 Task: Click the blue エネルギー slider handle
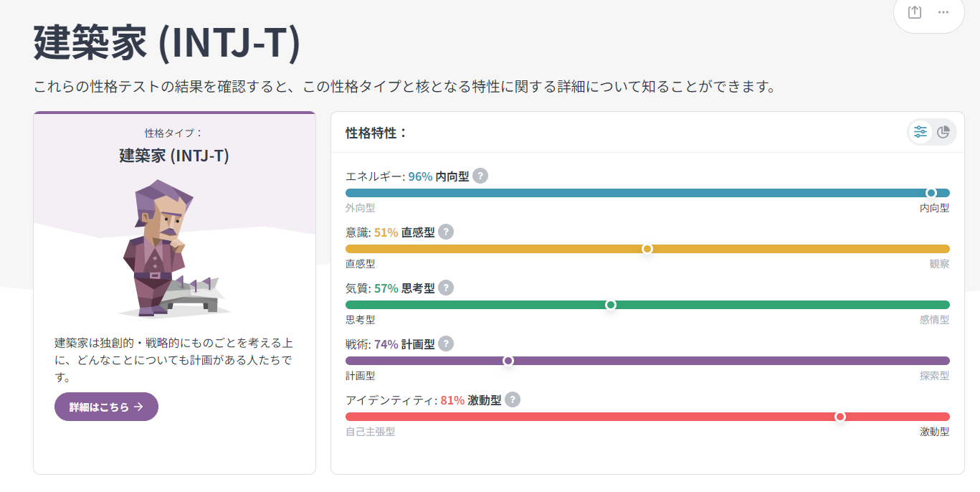point(931,193)
